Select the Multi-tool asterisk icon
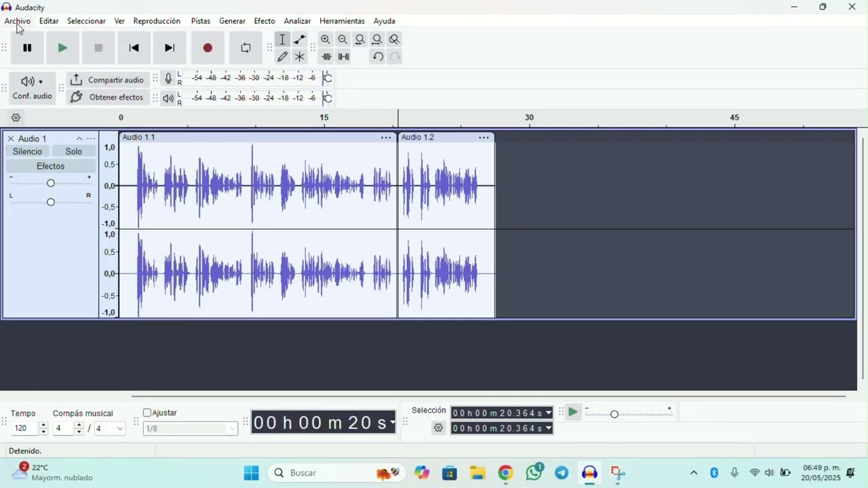This screenshot has height=488, width=868. point(300,57)
